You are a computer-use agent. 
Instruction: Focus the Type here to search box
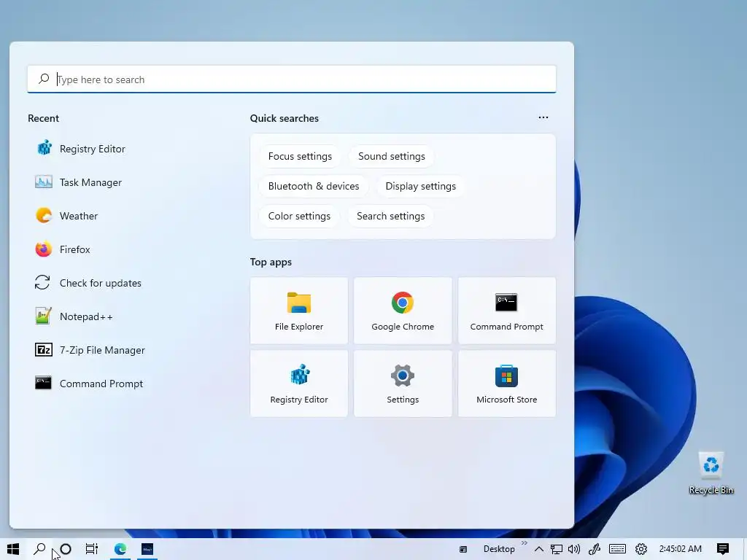pos(292,79)
